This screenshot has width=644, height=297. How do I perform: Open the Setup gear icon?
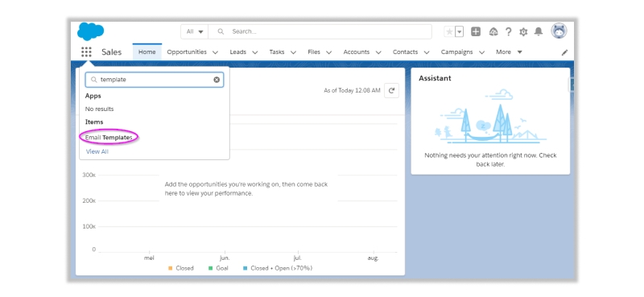tap(523, 31)
